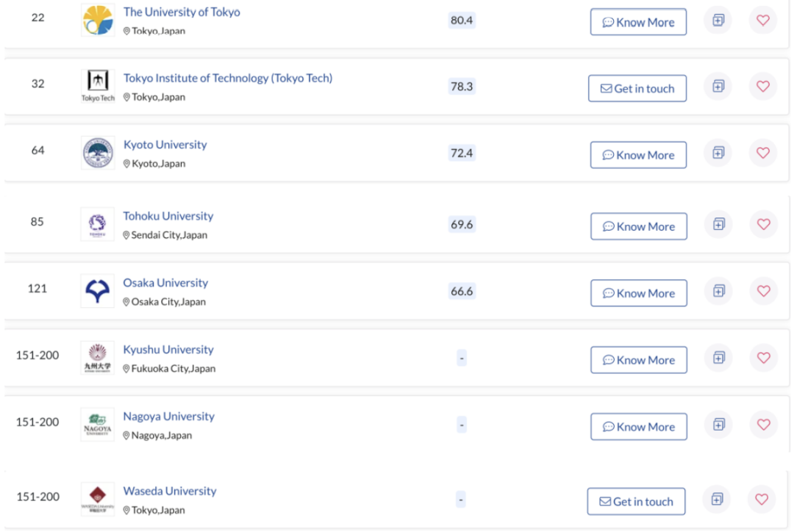Add Nagoya University to compare list
The height and width of the screenshot is (532, 794).
pos(718,425)
